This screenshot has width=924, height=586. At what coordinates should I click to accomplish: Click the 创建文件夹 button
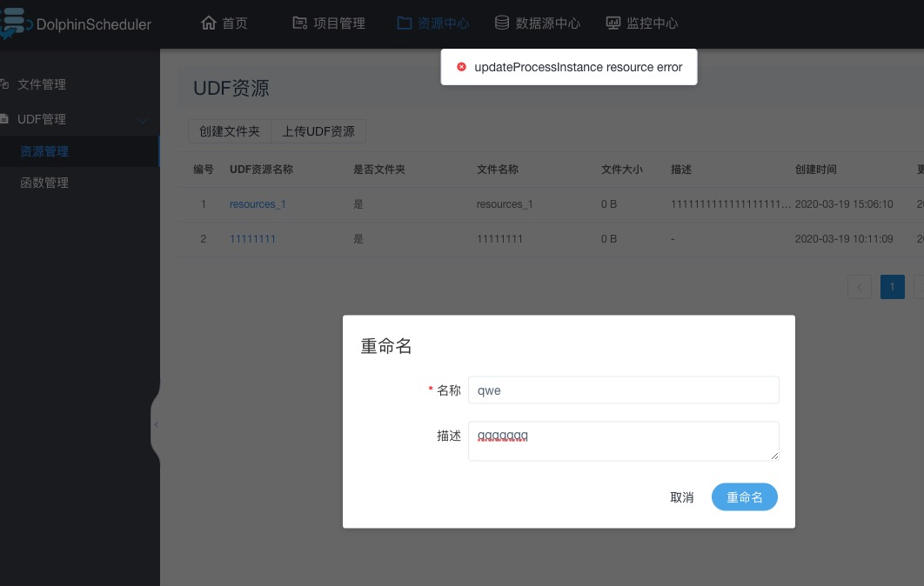(229, 131)
